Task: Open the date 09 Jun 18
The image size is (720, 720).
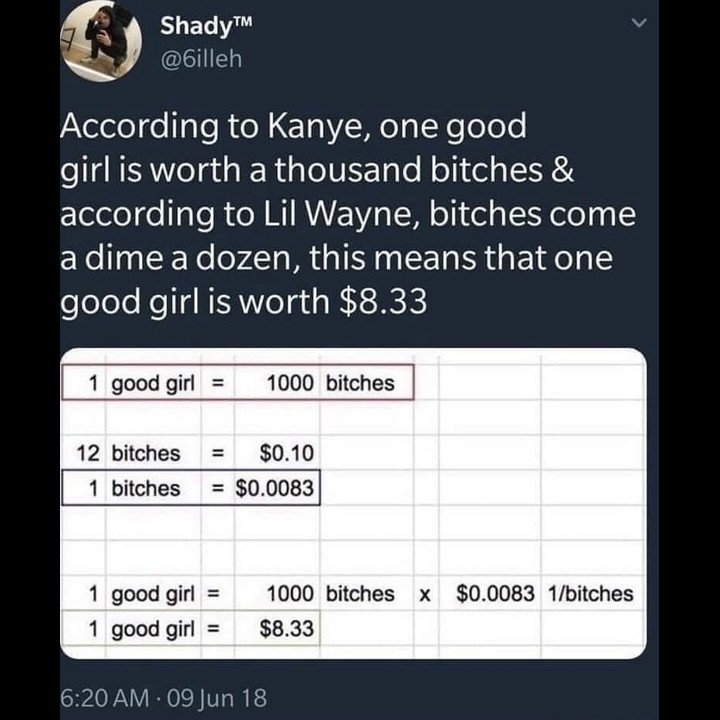Action: [217, 698]
